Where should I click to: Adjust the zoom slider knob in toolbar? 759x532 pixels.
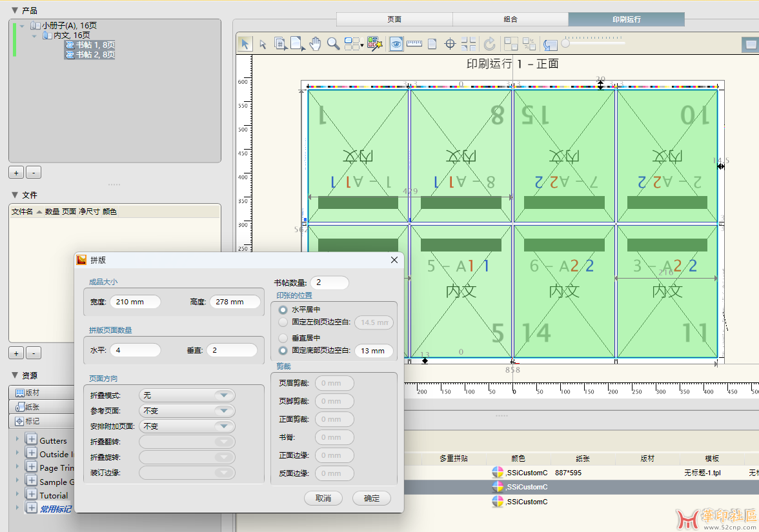[565, 44]
